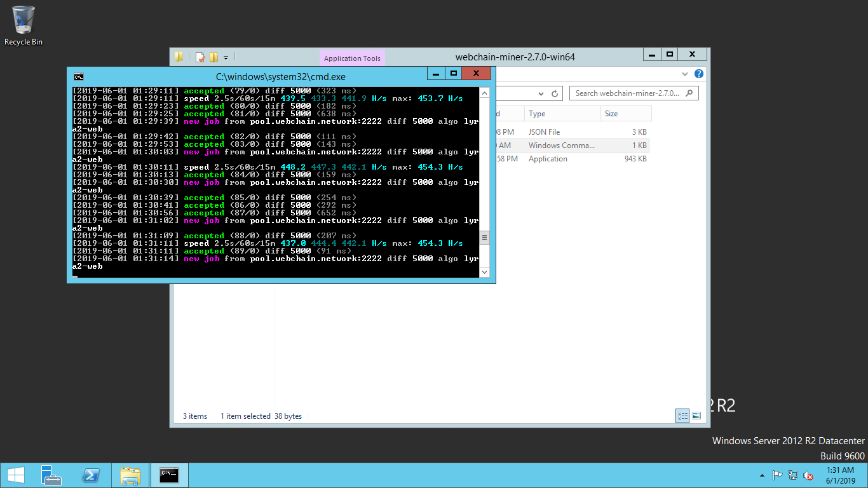Open the Application Tools ribbon tab
Viewport: 868px width, 488px height.
352,58
